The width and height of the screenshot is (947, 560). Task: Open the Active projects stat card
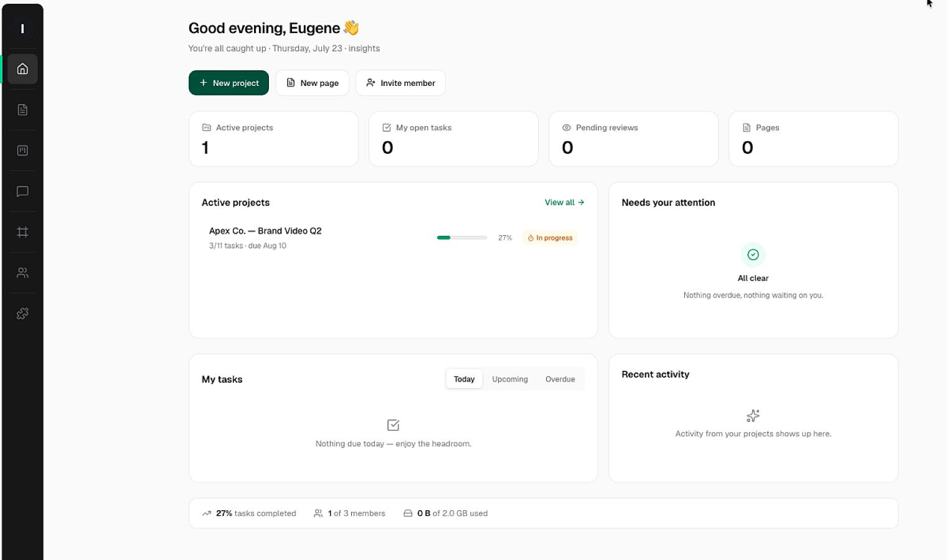pos(273,139)
